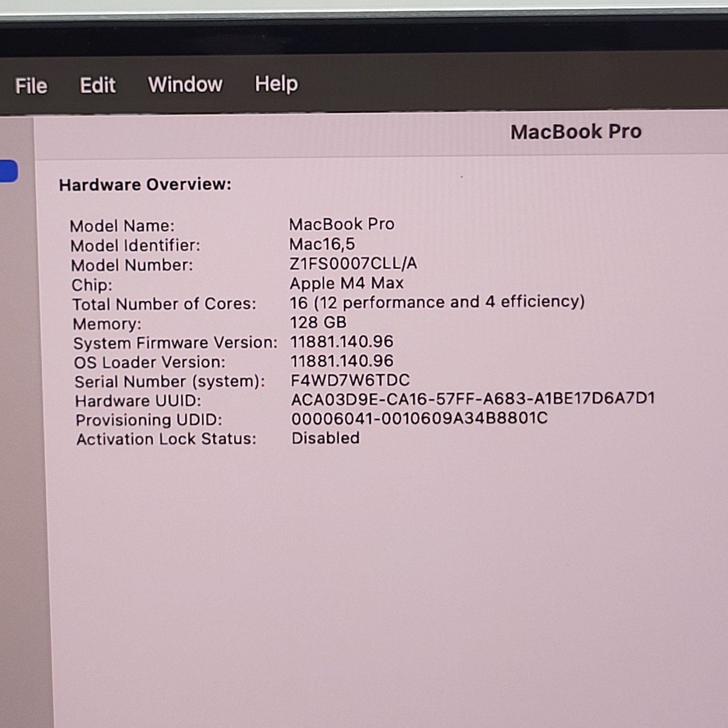The width and height of the screenshot is (728, 728).
Task: Select the serial number F4WD7W6TDC
Action: coord(350,380)
